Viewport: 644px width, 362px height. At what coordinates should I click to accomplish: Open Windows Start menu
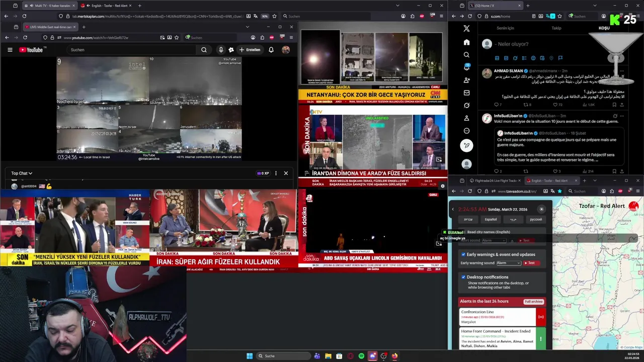tap(250, 356)
